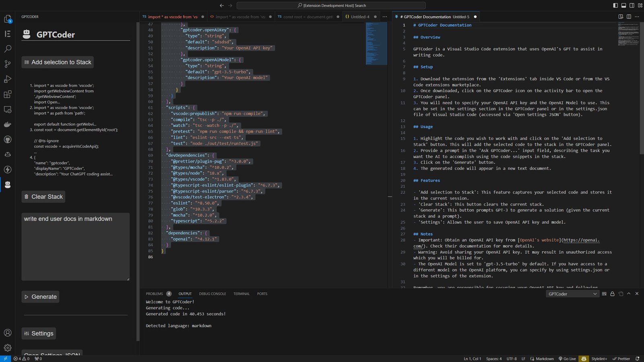Click the Prettier icon in the status bar
The width and height of the screenshot is (644, 362).
coord(621,358)
